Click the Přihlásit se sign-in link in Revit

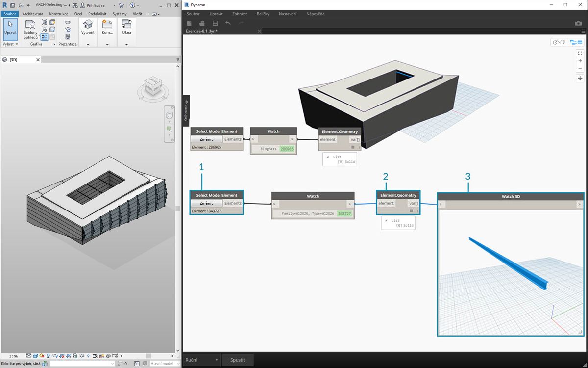(x=95, y=5)
